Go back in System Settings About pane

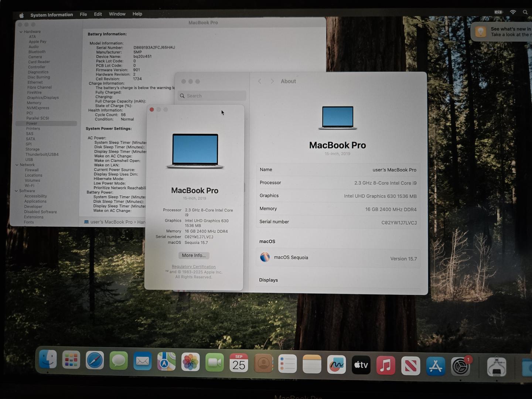(260, 81)
